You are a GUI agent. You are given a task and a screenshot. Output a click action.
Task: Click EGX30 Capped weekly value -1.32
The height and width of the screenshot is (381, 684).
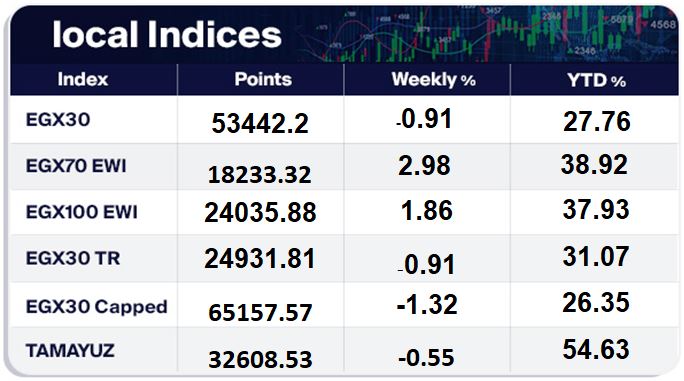pos(427,304)
